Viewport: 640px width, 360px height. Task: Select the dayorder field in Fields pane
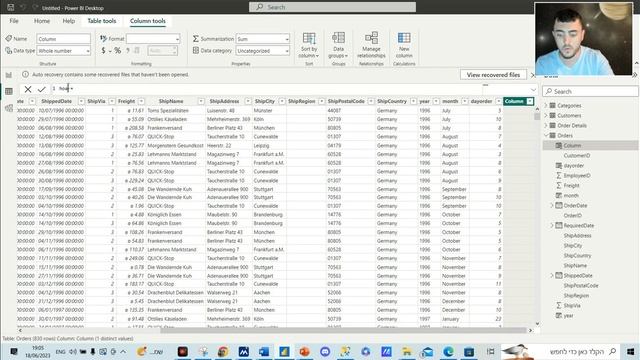[573, 165]
